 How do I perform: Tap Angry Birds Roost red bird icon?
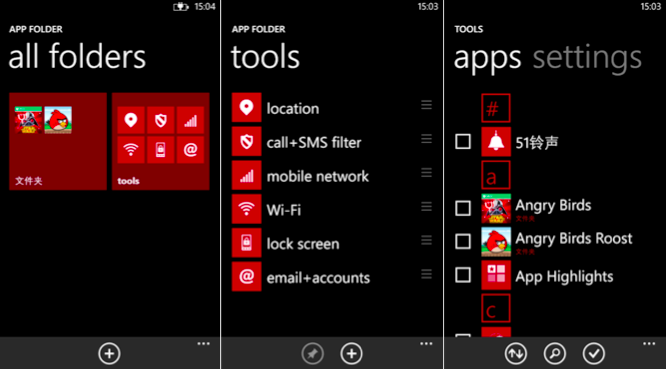click(x=496, y=242)
